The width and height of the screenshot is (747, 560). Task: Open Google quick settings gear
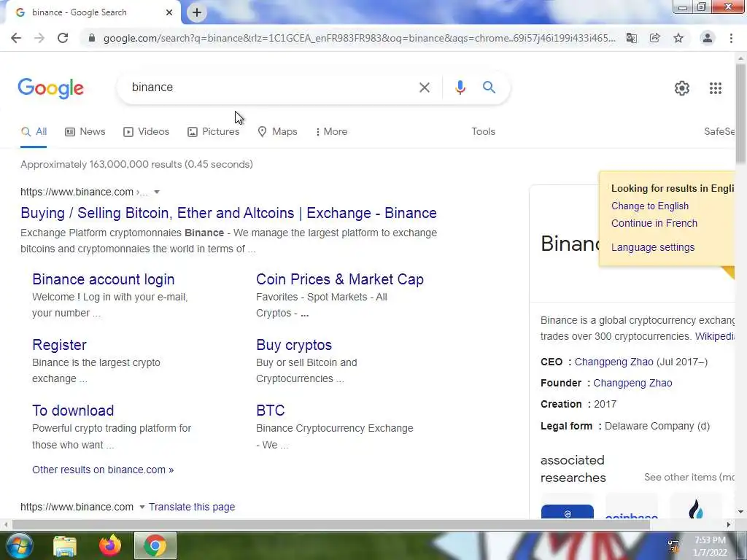(682, 88)
